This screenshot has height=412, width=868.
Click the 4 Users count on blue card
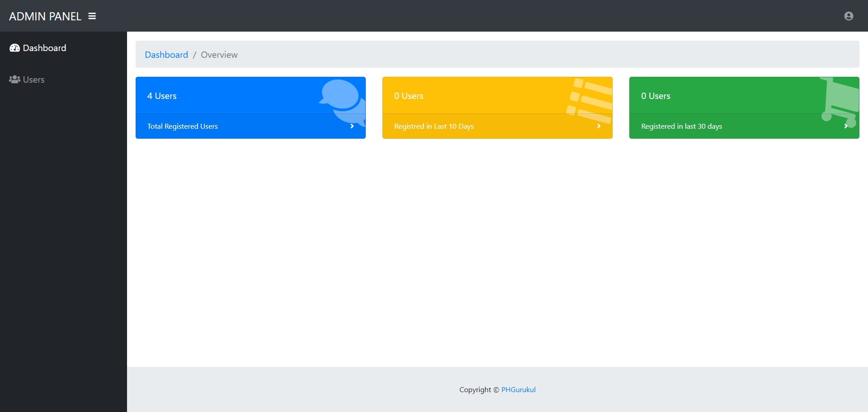tap(161, 96)
